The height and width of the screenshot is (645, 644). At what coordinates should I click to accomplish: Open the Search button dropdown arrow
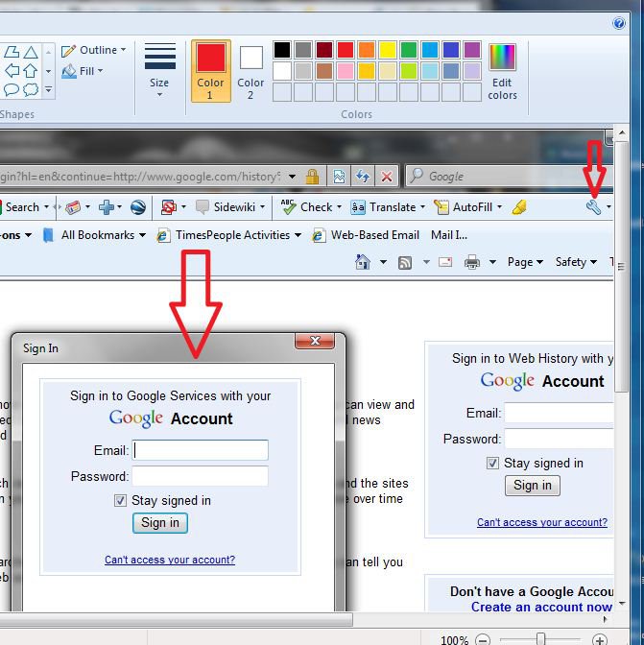[46, 207]
